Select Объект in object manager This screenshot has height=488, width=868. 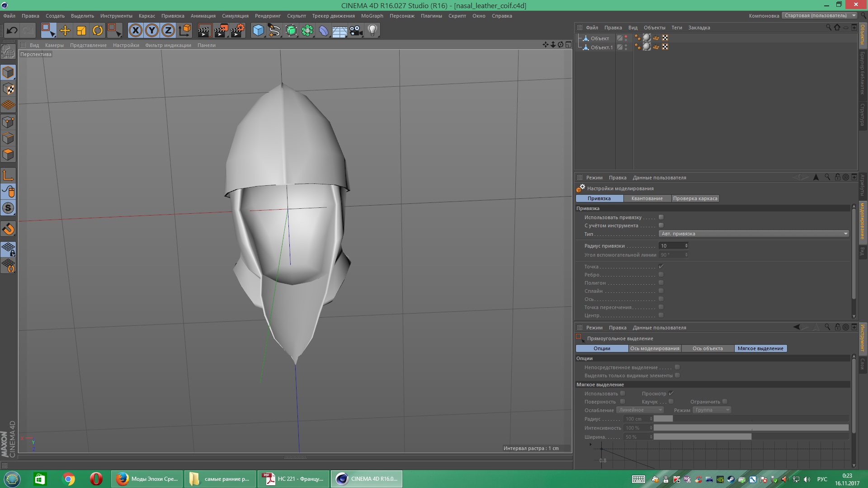(x=599, y=38)
